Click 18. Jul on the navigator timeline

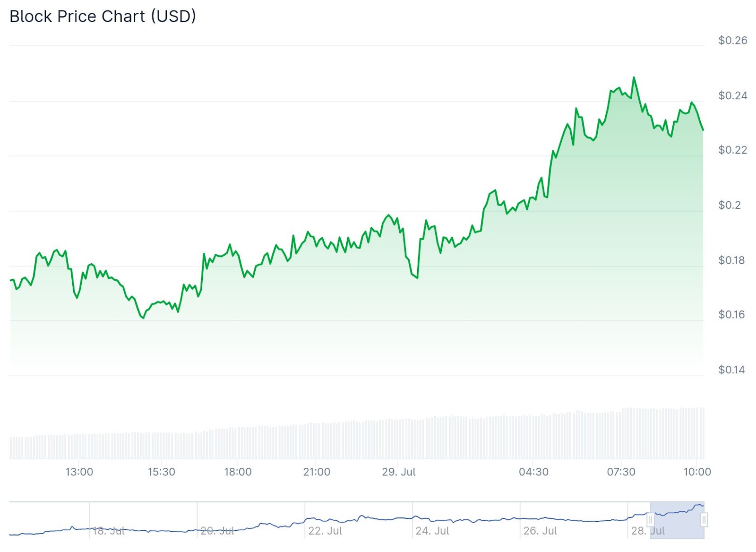pos(109,531)
